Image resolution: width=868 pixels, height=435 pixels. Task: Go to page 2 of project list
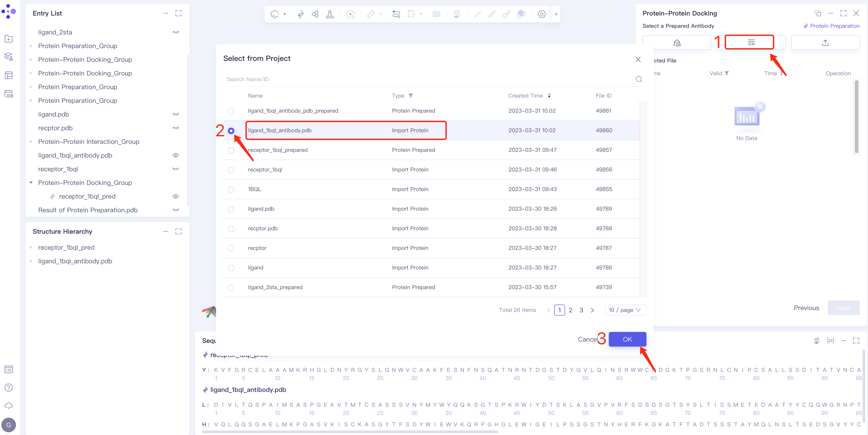coord(571,310)
